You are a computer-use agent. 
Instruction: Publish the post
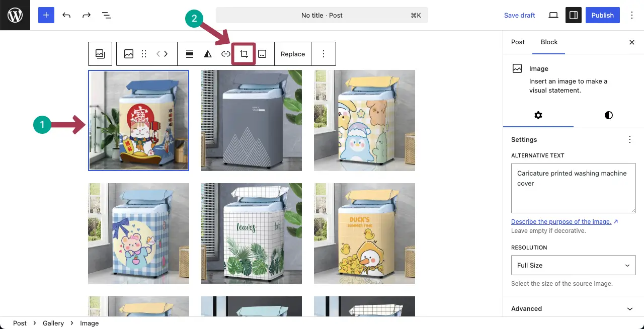603,15
